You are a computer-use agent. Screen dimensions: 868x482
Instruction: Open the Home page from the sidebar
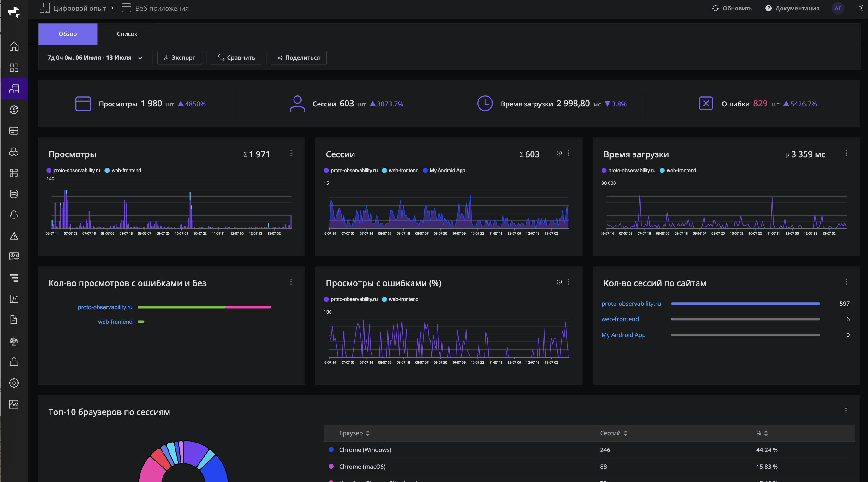(14, 46)
